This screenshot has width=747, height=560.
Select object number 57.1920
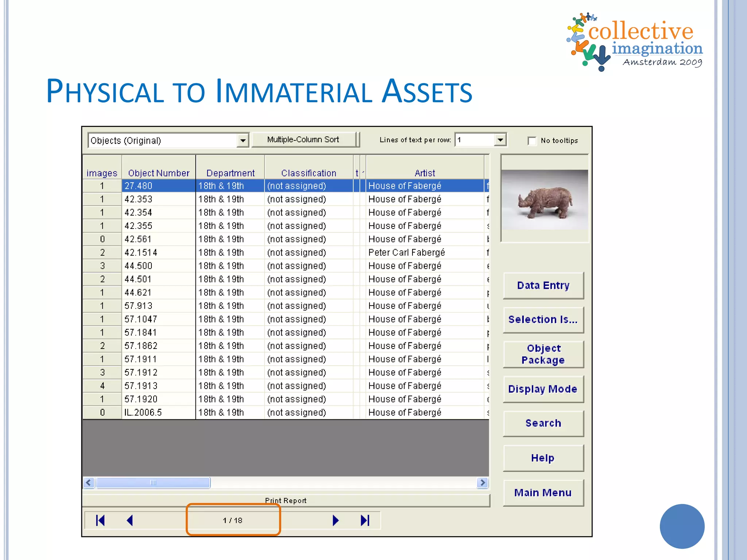(x=159, y=399)
